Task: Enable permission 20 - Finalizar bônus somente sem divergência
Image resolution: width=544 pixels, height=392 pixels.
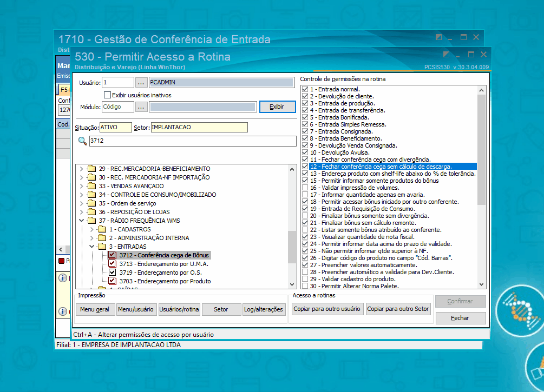Action: click(305, 216)
